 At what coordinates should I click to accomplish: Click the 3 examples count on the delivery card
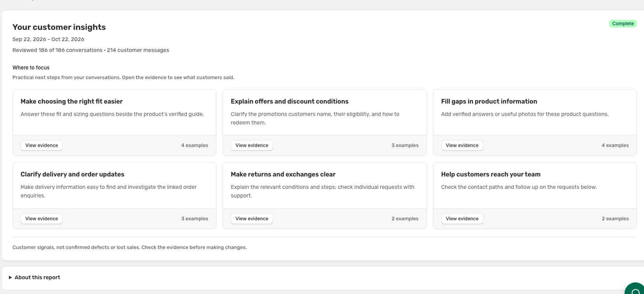195,219
